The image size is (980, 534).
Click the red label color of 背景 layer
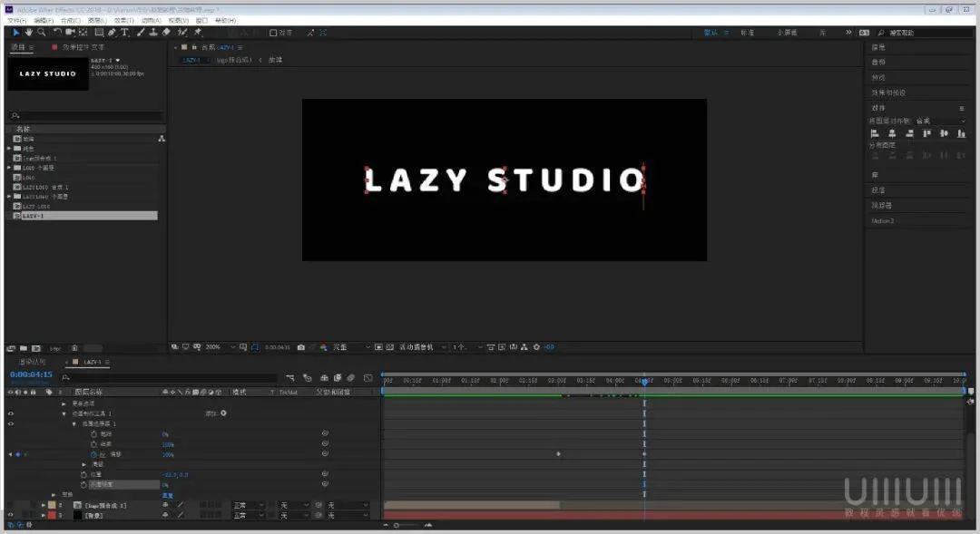click(52, 515)
